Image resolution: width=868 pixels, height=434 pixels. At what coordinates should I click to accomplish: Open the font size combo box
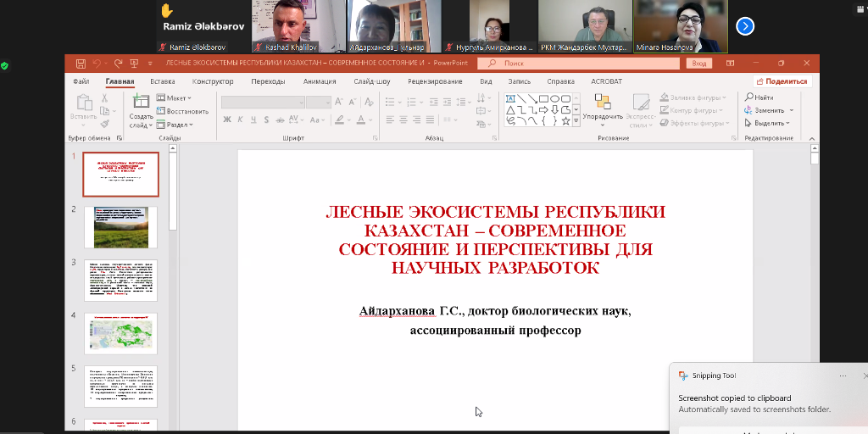click(x=319, y=103)
